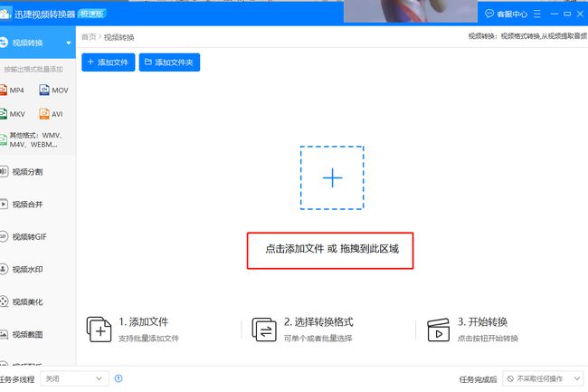Viewport: 588px width, 392px height.
Task: Open 视频合并 in the sidebar
Action: [27, 205]
